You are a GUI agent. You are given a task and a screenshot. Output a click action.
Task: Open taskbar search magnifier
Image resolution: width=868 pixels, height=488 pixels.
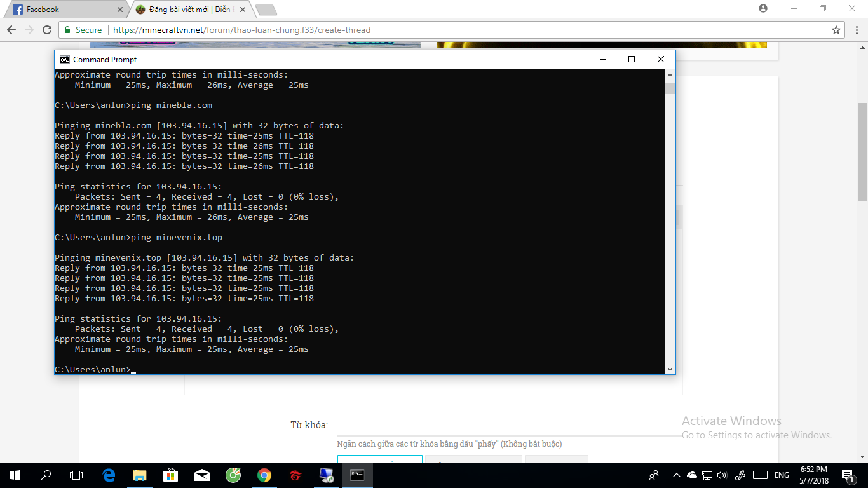[x=46, y=475]
